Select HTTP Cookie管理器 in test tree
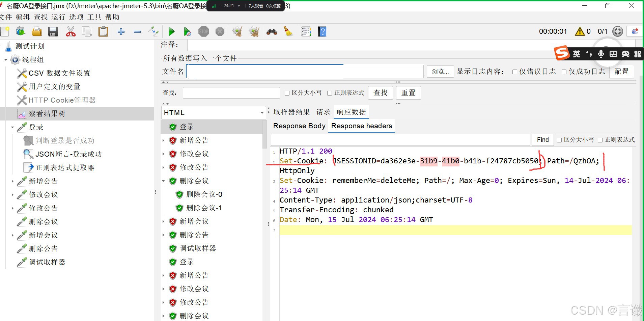This screenshot has height=321, width=644. (62, 100)
